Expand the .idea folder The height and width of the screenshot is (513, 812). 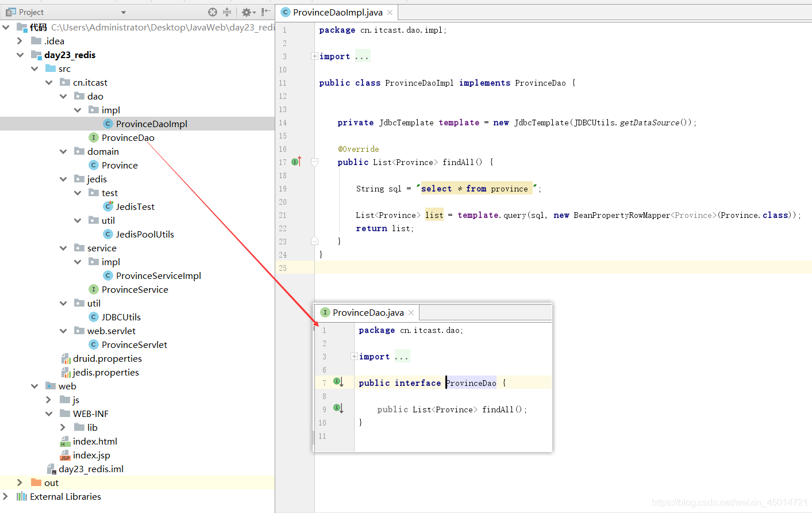[20, 41]
